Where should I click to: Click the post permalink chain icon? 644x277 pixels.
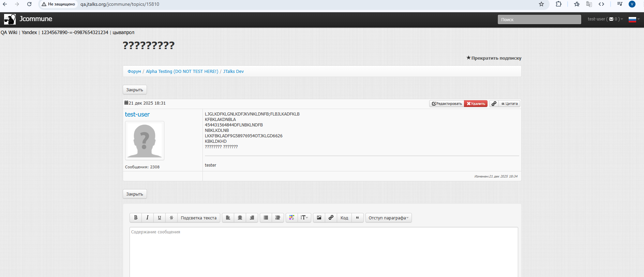(x=494, y=104)
